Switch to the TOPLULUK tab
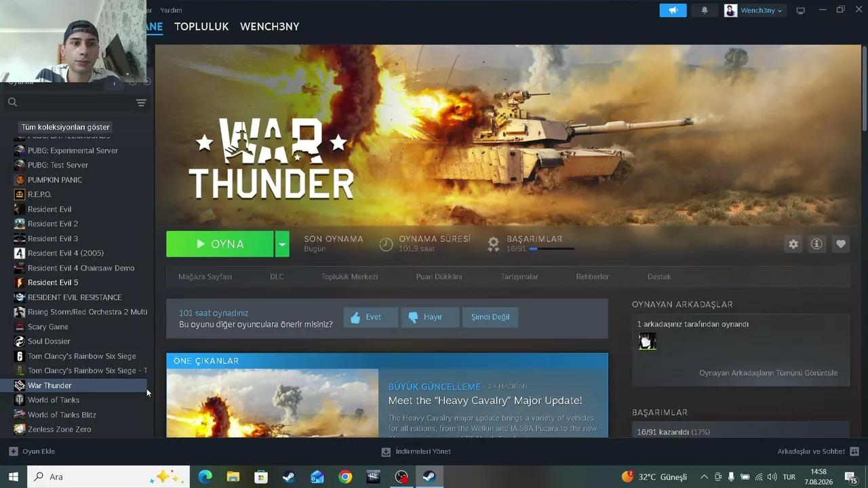Viewport: 868px width, 488px height. (x=201, y=26)
